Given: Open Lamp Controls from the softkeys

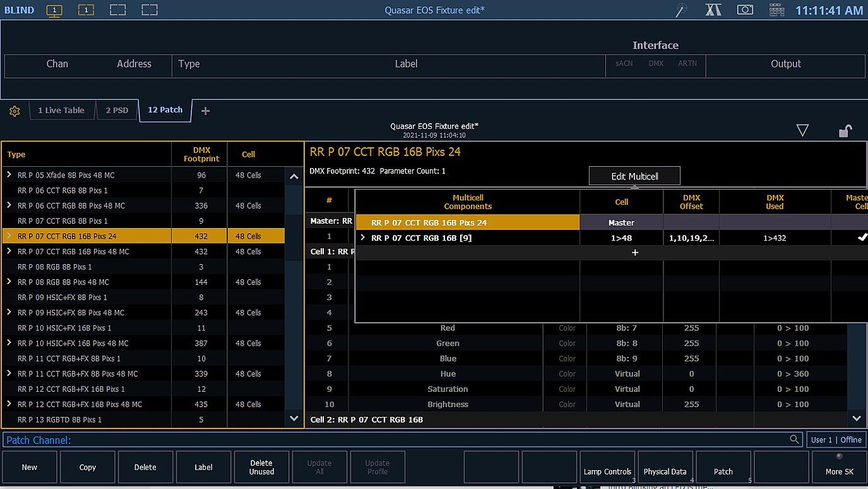Looking at the screenshot, I should click(607, 467).
